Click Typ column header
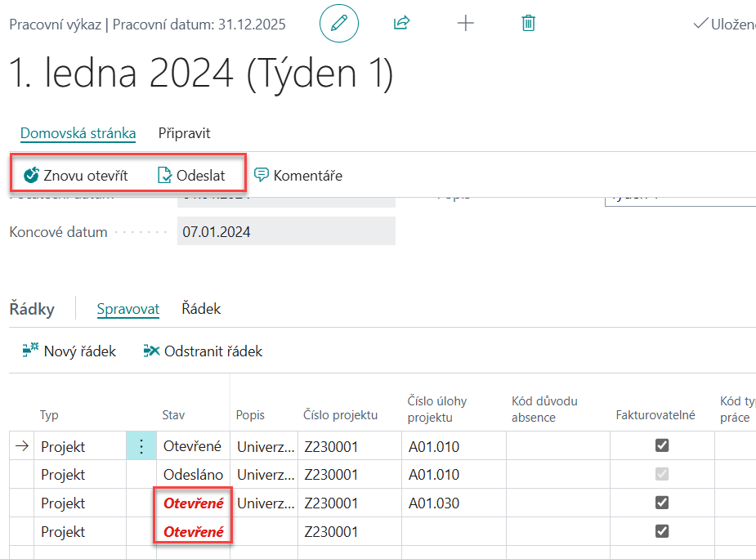Screen dimensions: 756x559 49,415
